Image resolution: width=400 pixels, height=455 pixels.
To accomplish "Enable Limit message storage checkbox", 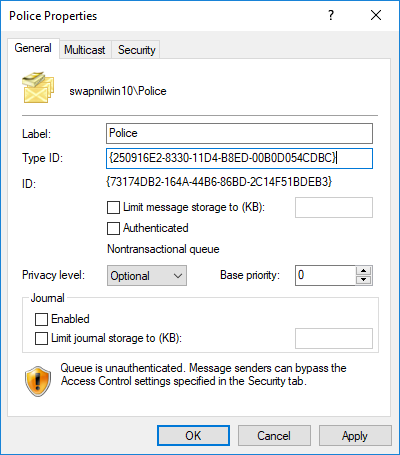I will click(x=113, y=207).
